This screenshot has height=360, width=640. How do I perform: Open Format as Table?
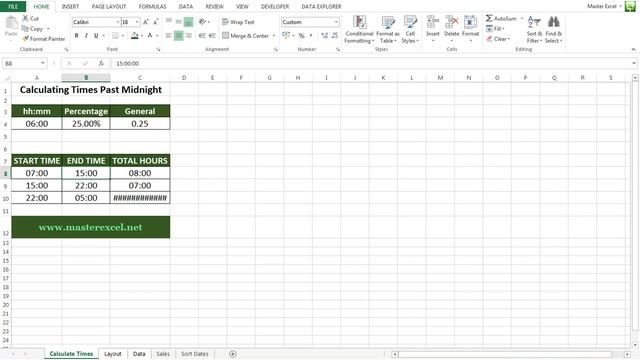388,29
